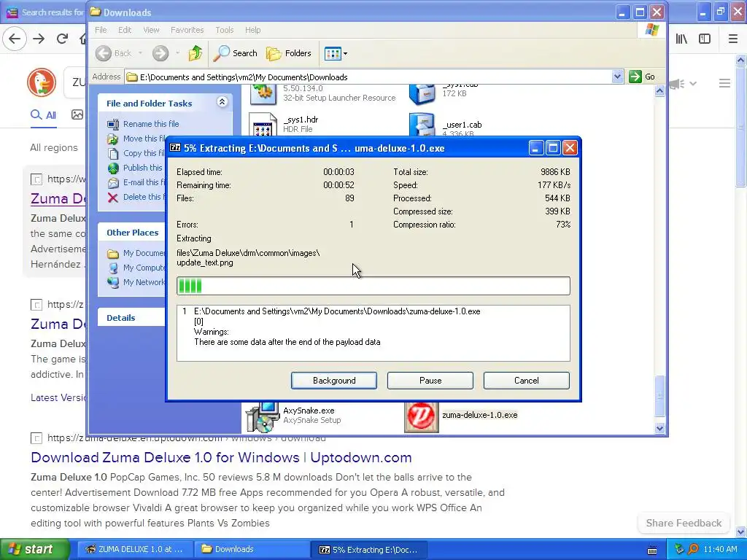Open the Help menu in Downloads window
The height and width of the screenshot is (560, 747).
252,30
